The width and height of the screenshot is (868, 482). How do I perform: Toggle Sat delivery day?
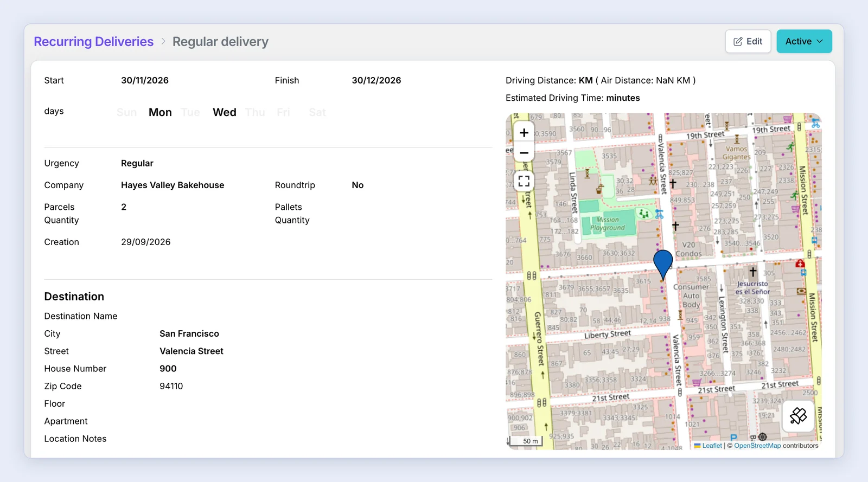pos(317,112)
